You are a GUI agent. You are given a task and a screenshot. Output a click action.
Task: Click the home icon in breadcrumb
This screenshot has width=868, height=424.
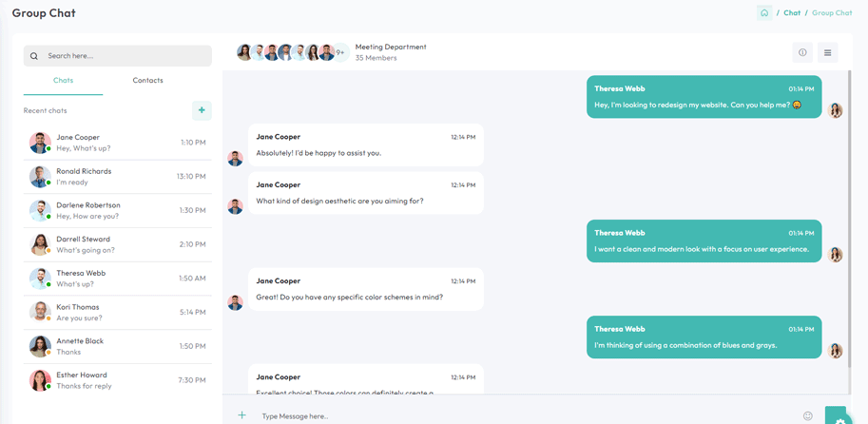(764, 13)
